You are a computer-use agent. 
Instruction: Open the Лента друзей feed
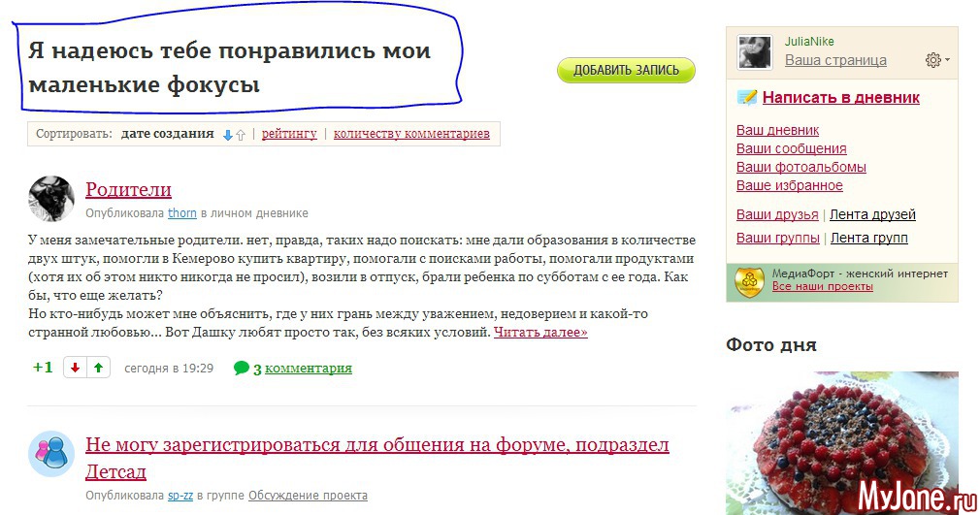coord(873,214)
